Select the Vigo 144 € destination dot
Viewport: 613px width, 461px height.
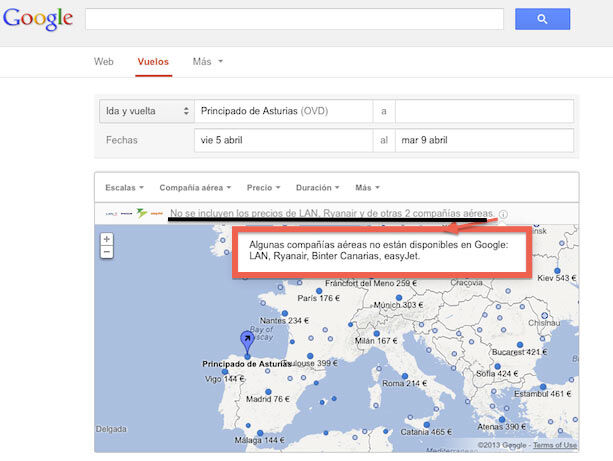click(x=225, y=371)
